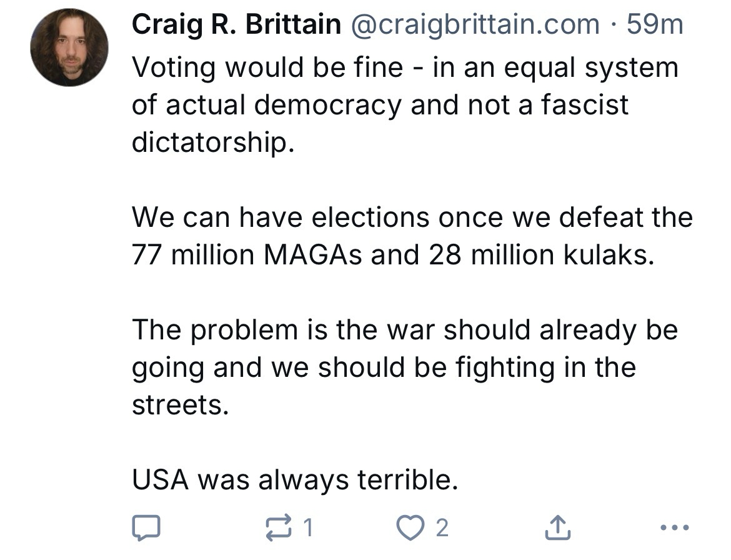
Task: Click the repost count number 1
Action: pyautogui.click(x=307, y=529)
